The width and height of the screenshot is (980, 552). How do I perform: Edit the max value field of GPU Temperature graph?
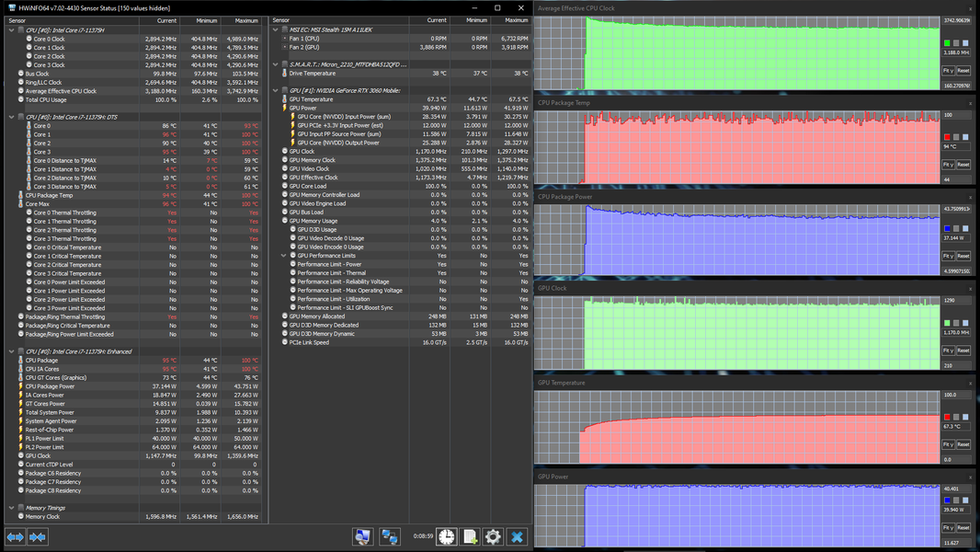point(956,395)
